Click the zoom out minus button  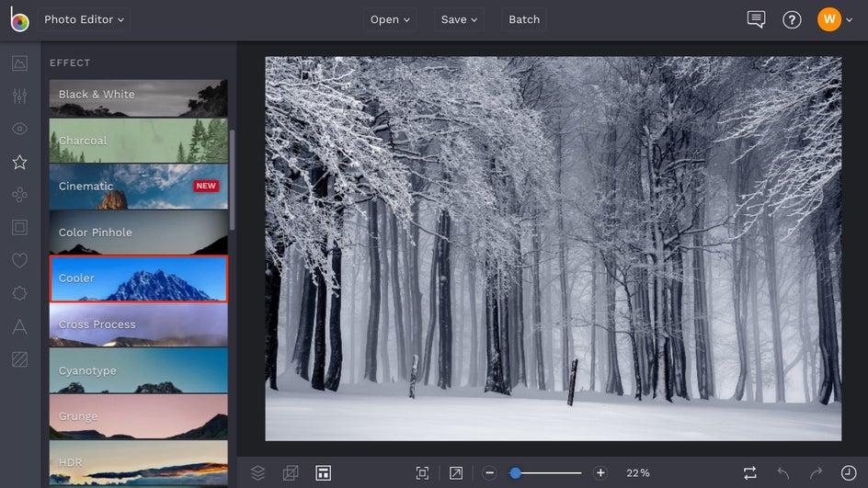tap(489, 473)
